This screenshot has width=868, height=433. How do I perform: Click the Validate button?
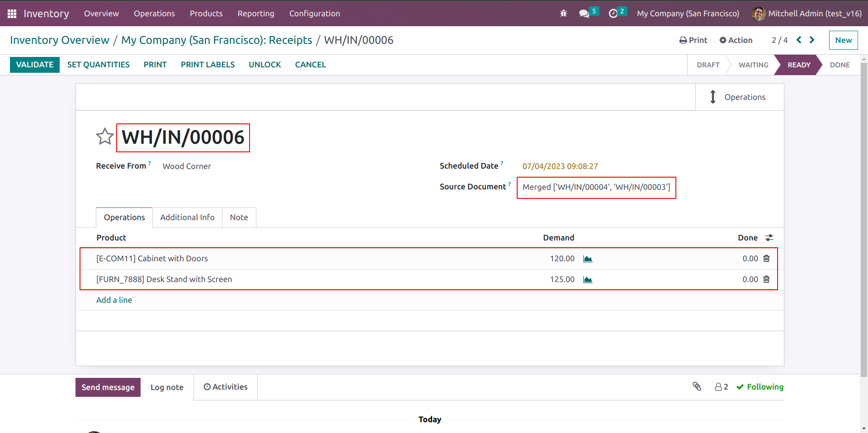tap(35, 65)
